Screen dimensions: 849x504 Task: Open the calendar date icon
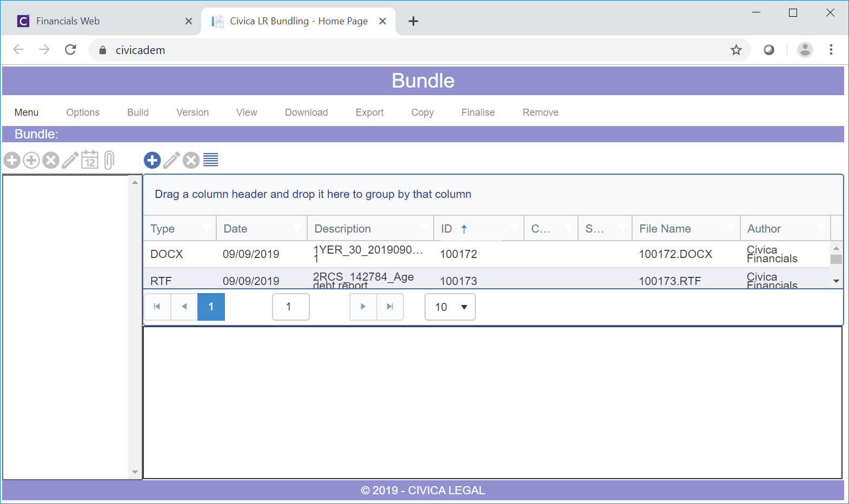tap(90, 160)
